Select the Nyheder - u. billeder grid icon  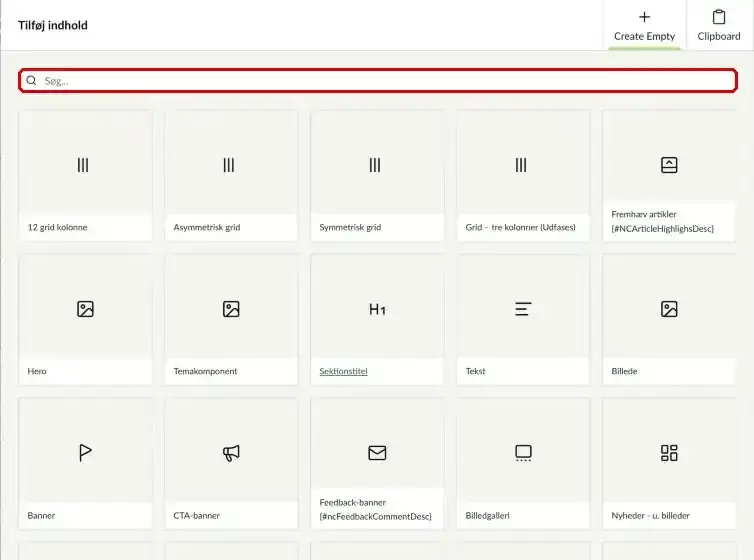(x=669, y=453)
